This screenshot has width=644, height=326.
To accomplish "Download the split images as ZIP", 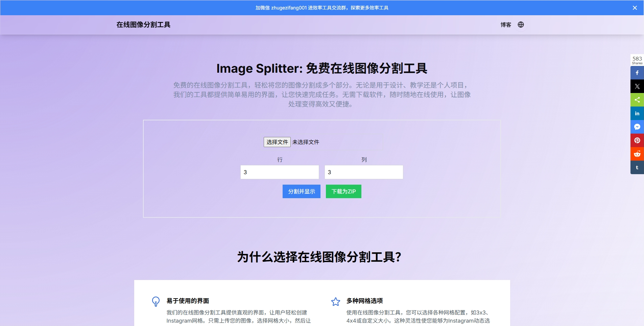I will pos(343,191).
